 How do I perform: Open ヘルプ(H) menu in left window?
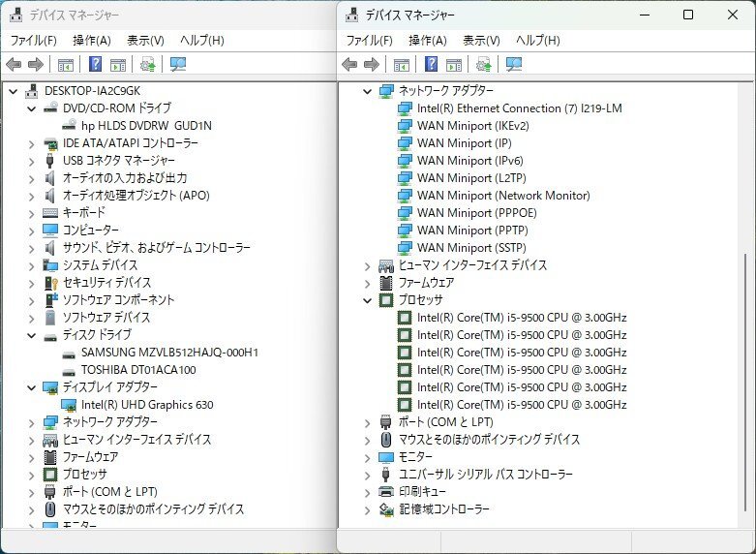tap(202, 41)
